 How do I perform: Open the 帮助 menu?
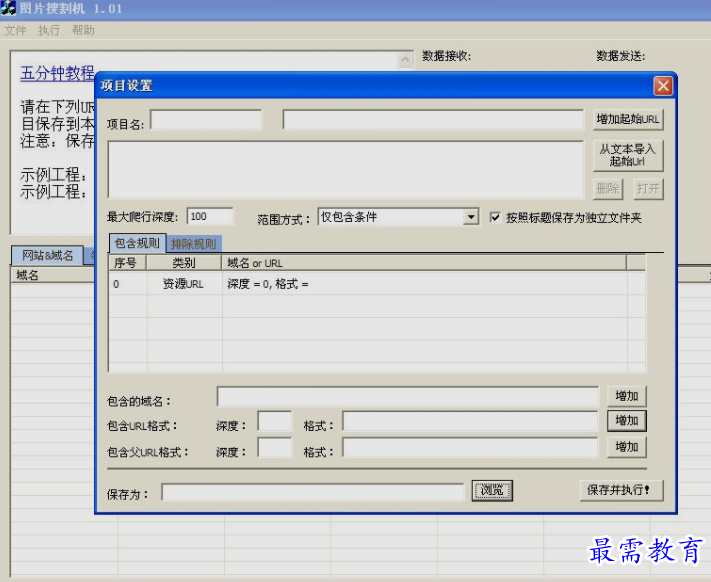[83, 30]
